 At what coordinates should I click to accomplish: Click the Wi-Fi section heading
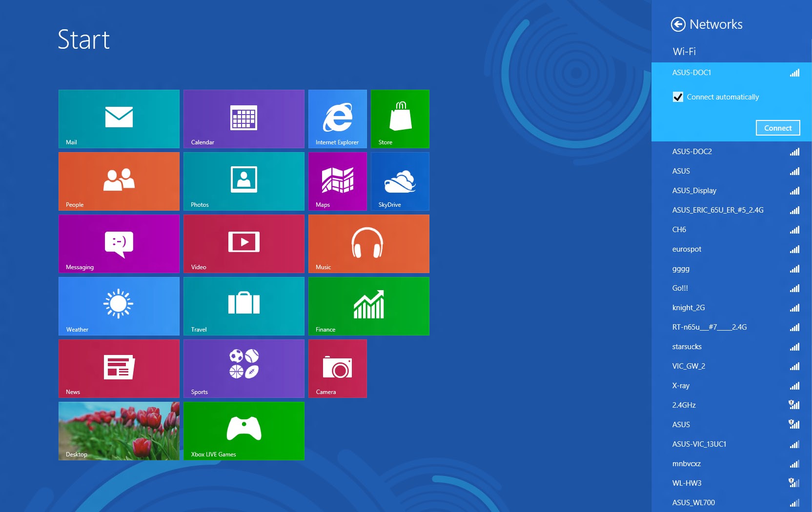click(x=684, y=52)
